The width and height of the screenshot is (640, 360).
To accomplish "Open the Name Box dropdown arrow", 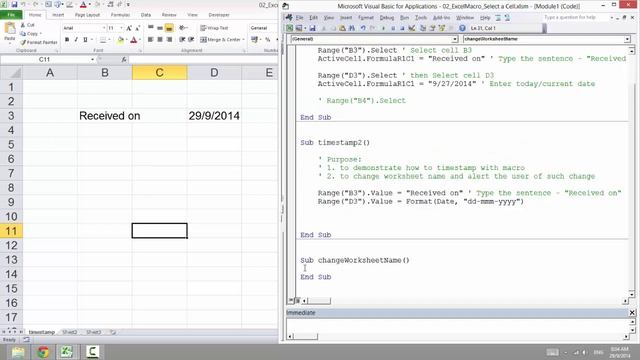I will 93,60.
